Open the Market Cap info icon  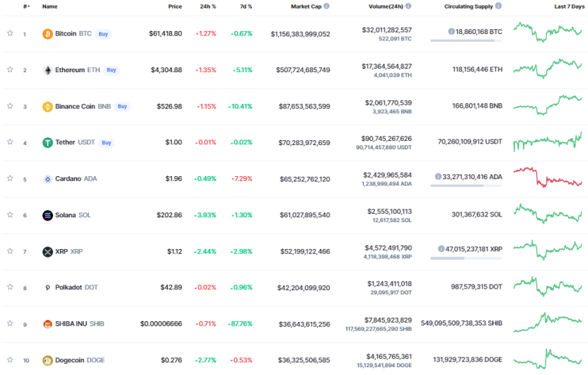tap(327, 6)
